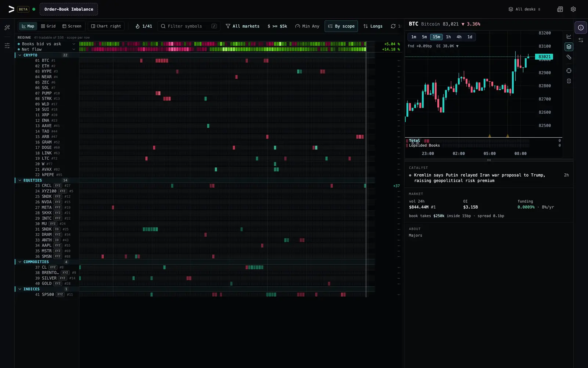Open the sliders settings icon in left sidebar

7,46
